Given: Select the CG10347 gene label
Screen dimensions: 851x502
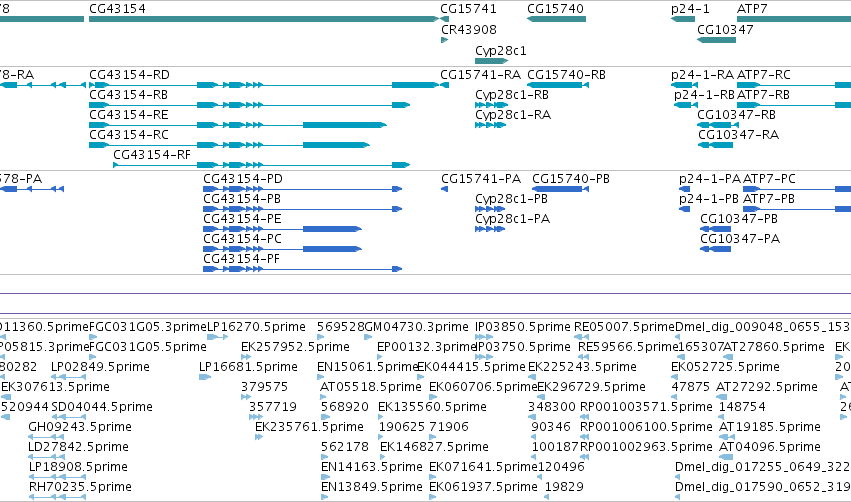Looking at the screenshot, I should (x=725, y=29).
